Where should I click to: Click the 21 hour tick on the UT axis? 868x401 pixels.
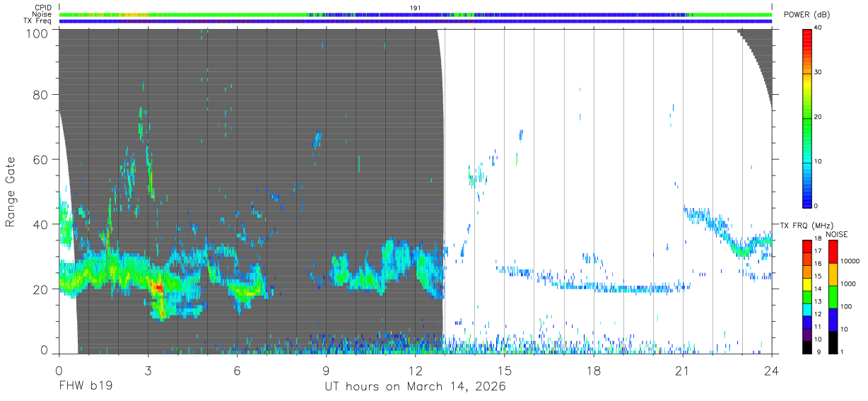click(x=683, y=371)
